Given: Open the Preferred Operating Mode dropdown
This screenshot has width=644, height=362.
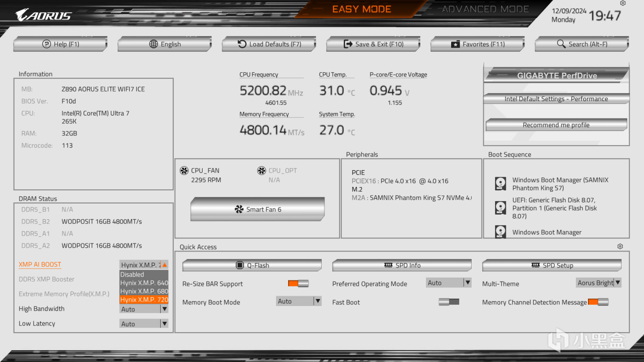Looking at the screenshot, I should pyautogui.click(x=449, y=283).
